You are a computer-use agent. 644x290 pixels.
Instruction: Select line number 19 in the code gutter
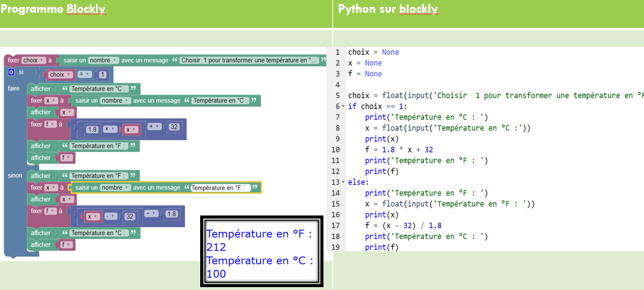[336, 247]
